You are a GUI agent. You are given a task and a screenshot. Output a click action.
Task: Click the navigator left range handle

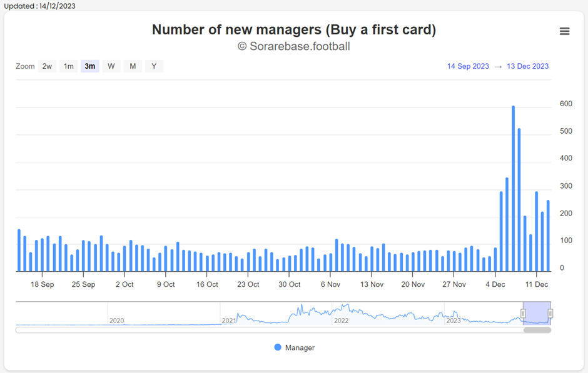tap(523, 314)
